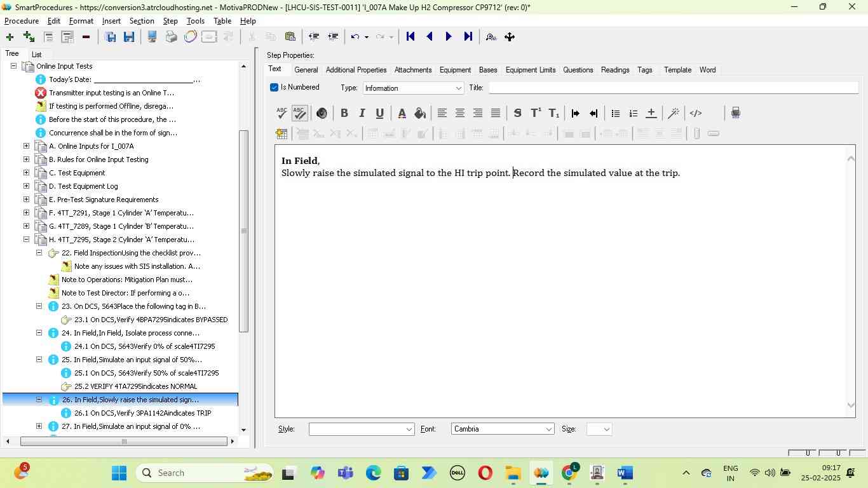Open the Insert menu

click(x=111, y=21)
